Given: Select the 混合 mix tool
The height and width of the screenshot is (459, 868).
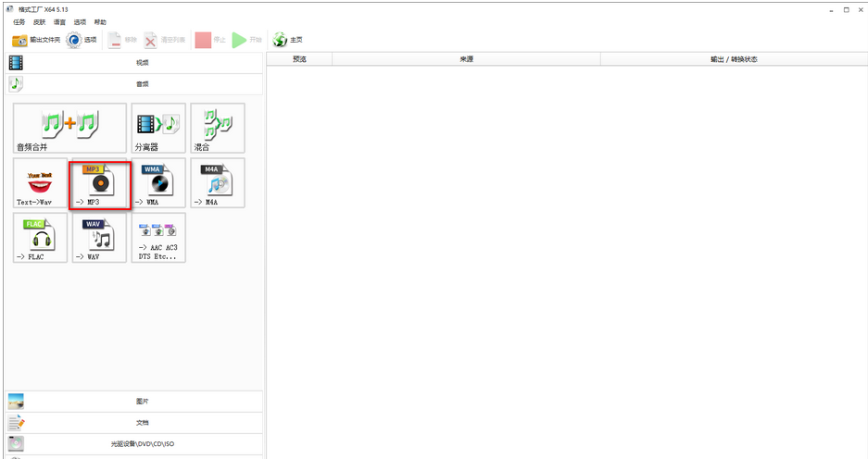Looking at the screenshot, I should coord(218,129).
